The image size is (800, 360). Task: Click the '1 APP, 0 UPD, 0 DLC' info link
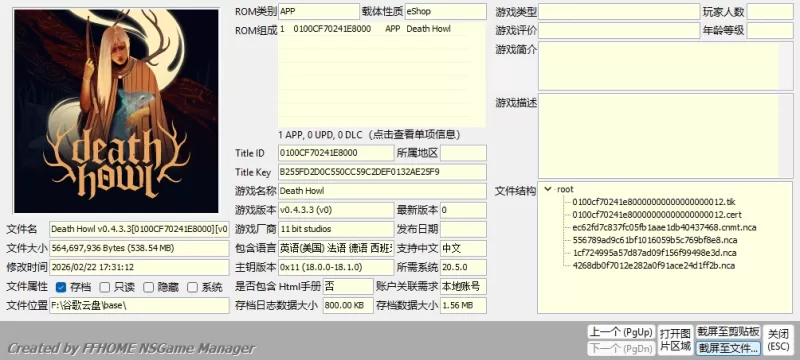click(x=369, y=135)
